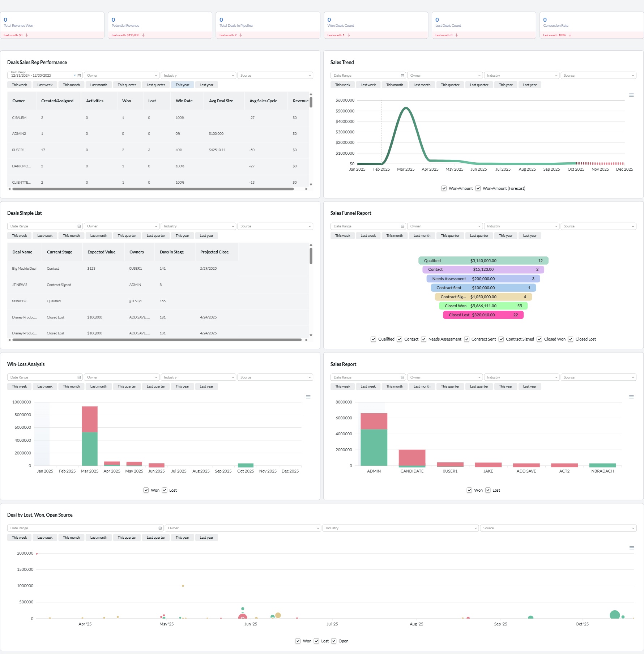Click Expected Value column header
The image size is (644, 654).
click(101, 252)
